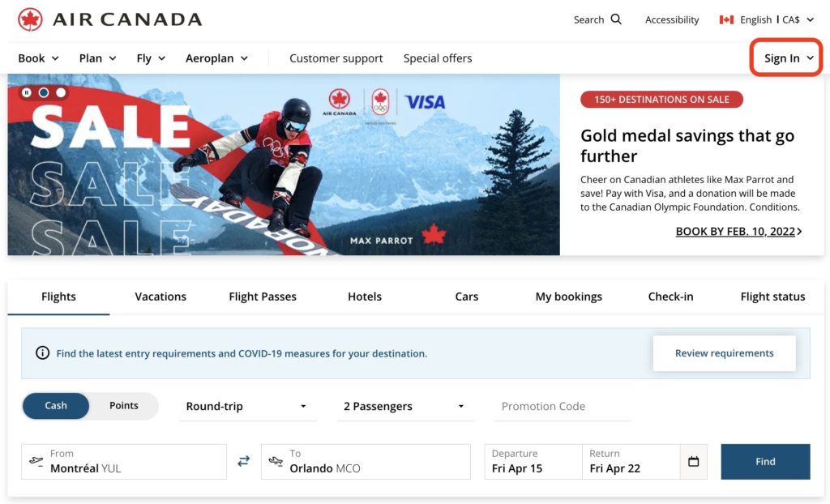This screenshot has height=504, width=830.
Task: Open the Aeroplan menu
Action: pos(216,58)
